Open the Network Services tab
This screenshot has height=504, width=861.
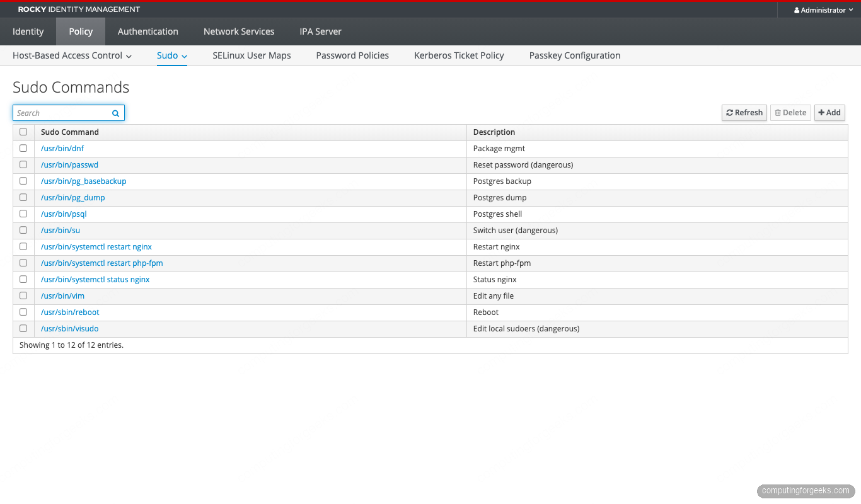coord(239,31)
